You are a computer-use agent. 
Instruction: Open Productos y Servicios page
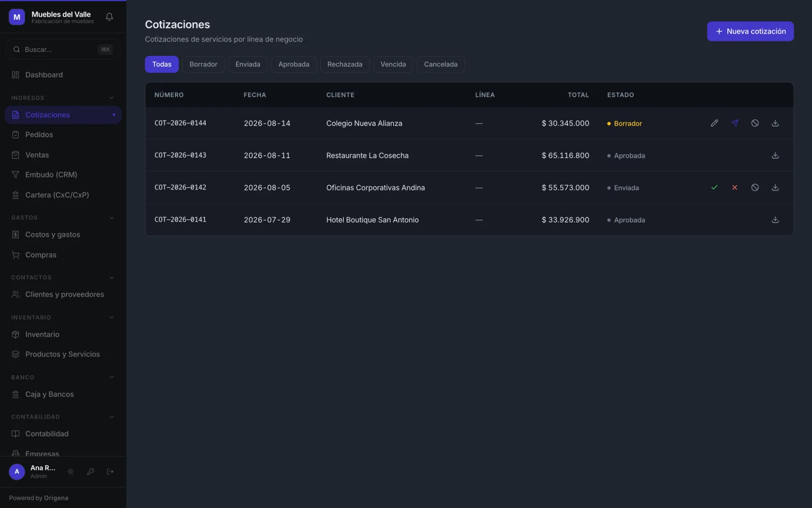63,355
